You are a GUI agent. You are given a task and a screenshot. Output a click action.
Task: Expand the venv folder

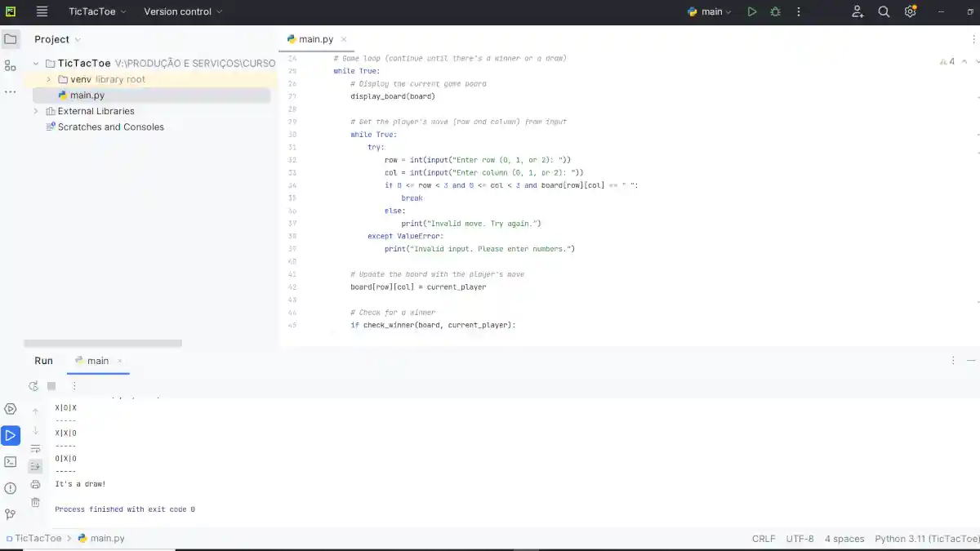point(49,79)
